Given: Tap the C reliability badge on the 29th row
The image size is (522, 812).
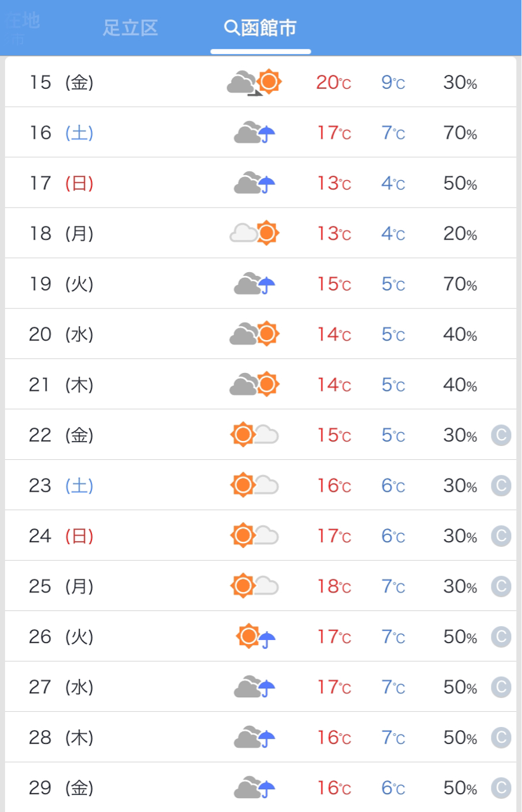Looking at the screenshot, I should (x=501, y=788).
